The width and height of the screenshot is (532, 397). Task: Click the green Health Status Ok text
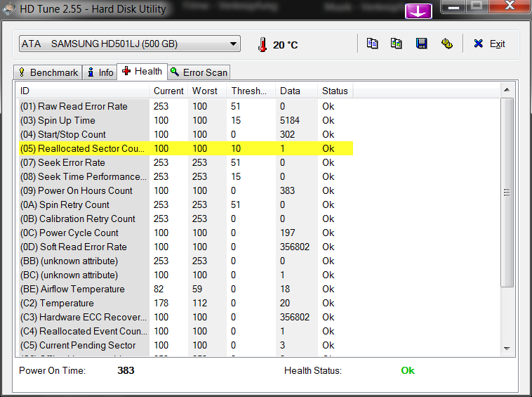(408, 370)
